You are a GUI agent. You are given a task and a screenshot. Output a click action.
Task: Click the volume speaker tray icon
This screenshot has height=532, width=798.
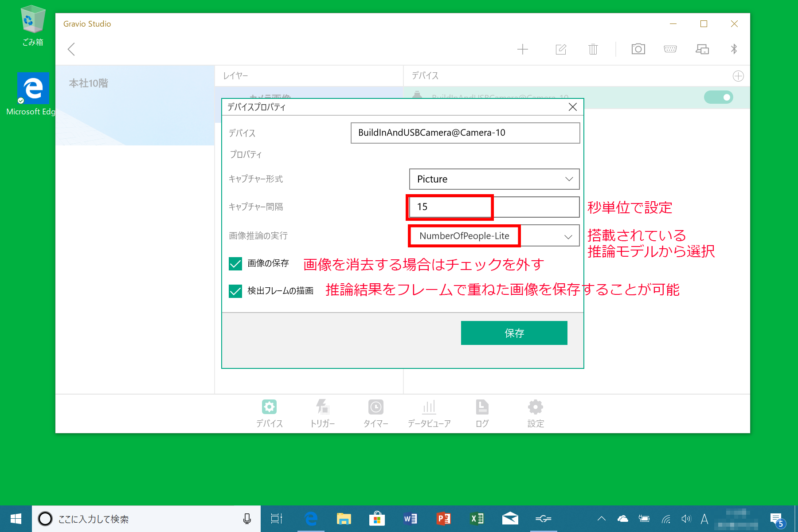[686, 519]
